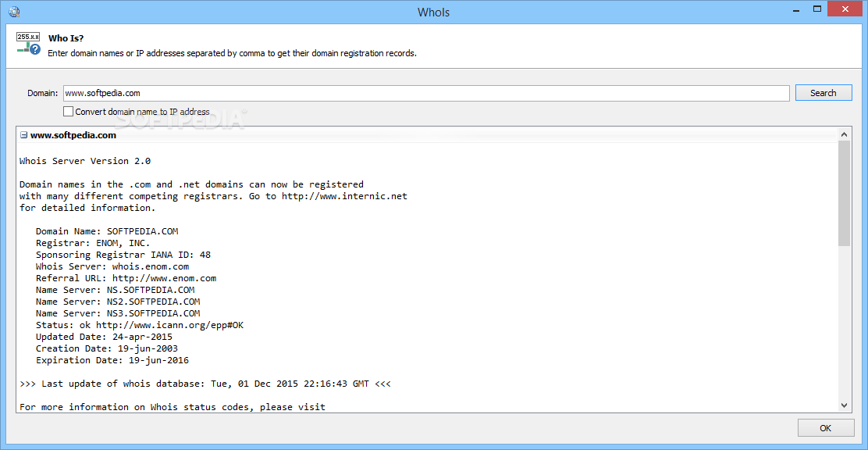
Task: Close the WhoIs window
Action: (x=844, y=9)
